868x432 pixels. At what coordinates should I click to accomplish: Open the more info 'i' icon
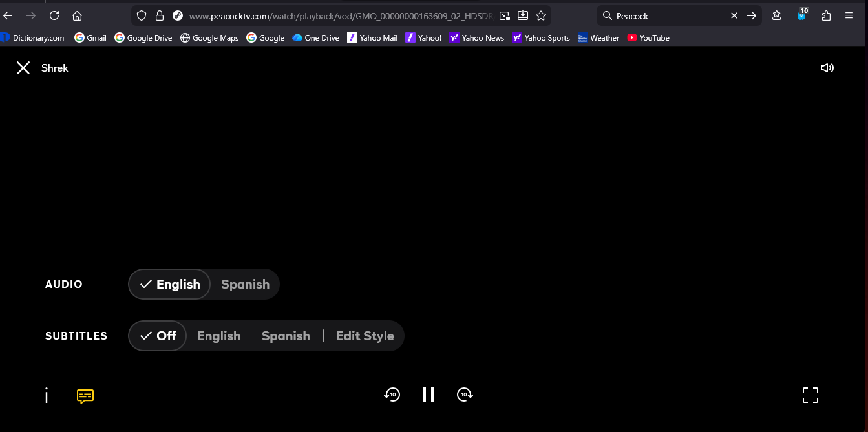pyautogui.click(x=47, y=395)
